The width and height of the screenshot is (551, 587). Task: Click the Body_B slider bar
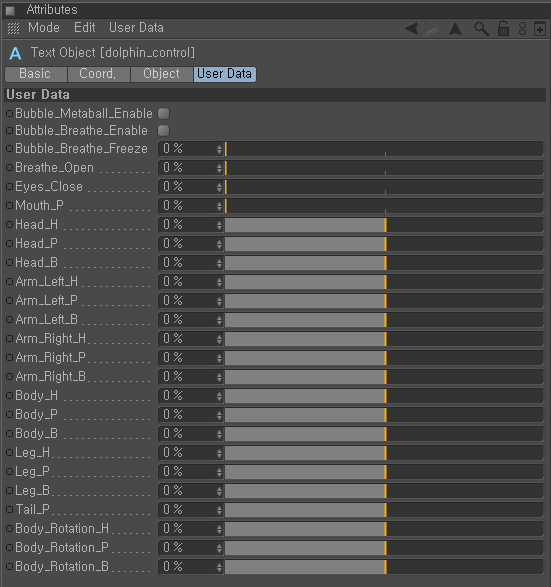pyautogui.click(x=384, y=434)
